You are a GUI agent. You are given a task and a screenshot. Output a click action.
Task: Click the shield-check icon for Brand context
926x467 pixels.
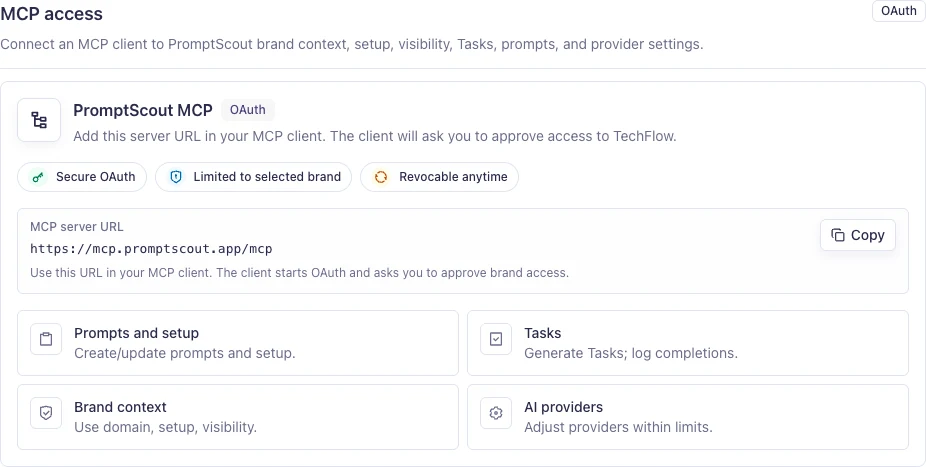46,413
